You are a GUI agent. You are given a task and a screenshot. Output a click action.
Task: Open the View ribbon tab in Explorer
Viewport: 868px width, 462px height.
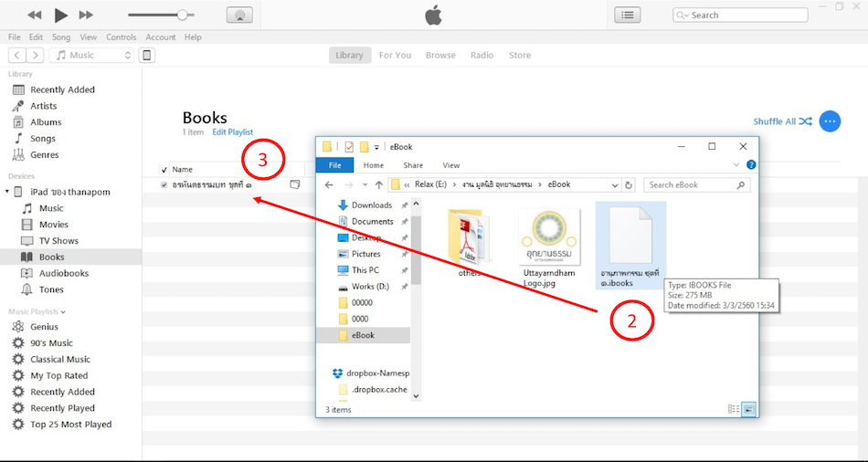pos(451,165)
